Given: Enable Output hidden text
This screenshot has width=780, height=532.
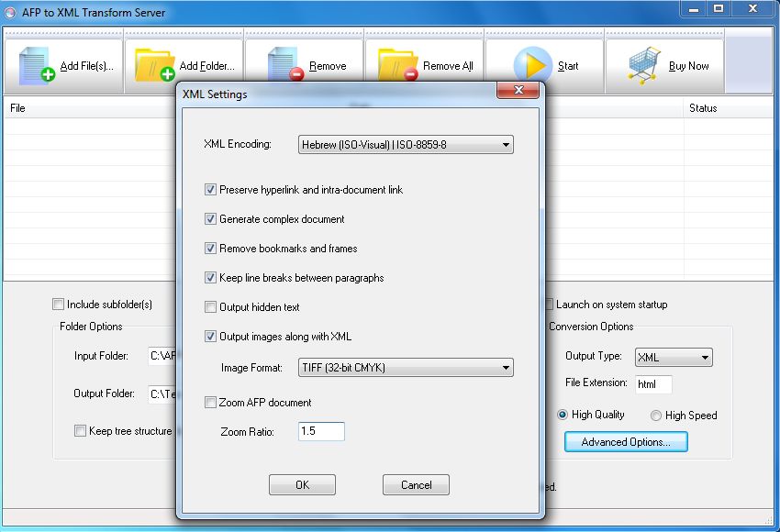Looking at the screenshot, I should (x=210, y=306).
